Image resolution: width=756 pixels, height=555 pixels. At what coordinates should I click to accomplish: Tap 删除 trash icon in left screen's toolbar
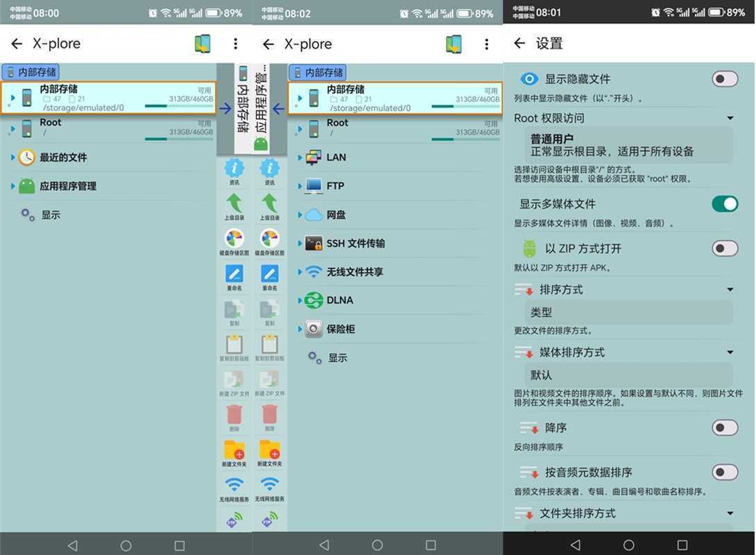(234, 418)
